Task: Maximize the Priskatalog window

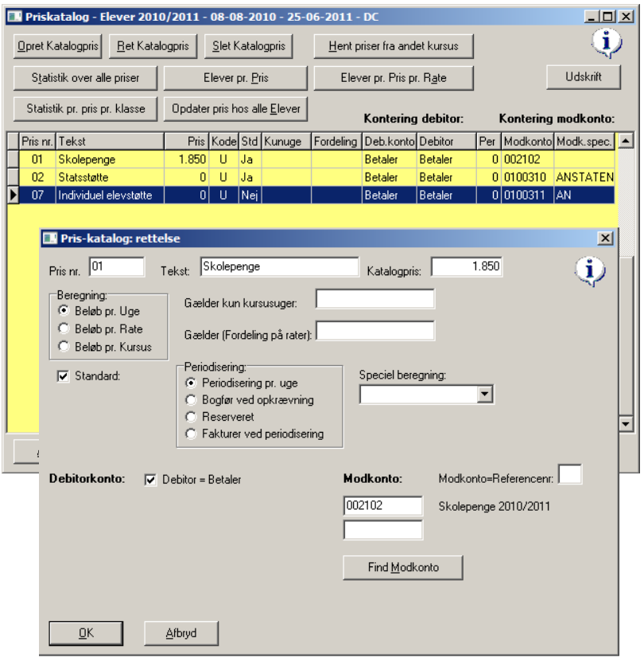Action: coord(608,17)
